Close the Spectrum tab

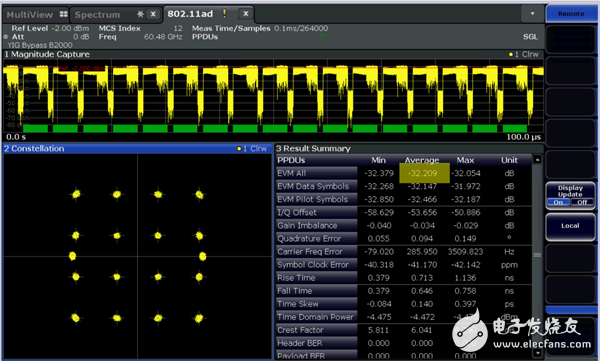click(153, 15)
